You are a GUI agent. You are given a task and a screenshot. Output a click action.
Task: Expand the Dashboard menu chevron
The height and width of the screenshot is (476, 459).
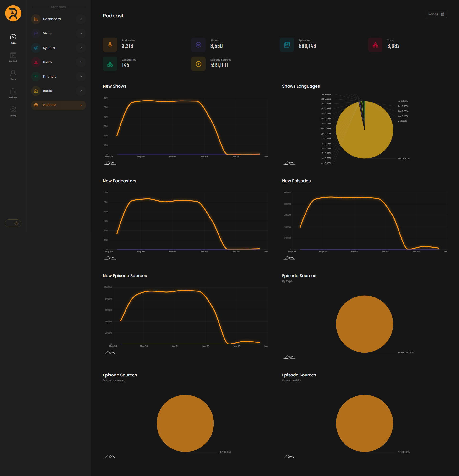click(x=81, y=19)
